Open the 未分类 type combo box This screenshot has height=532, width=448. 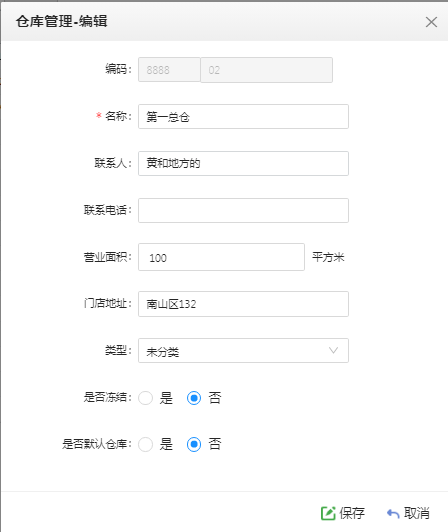click(x=243, y=350)
